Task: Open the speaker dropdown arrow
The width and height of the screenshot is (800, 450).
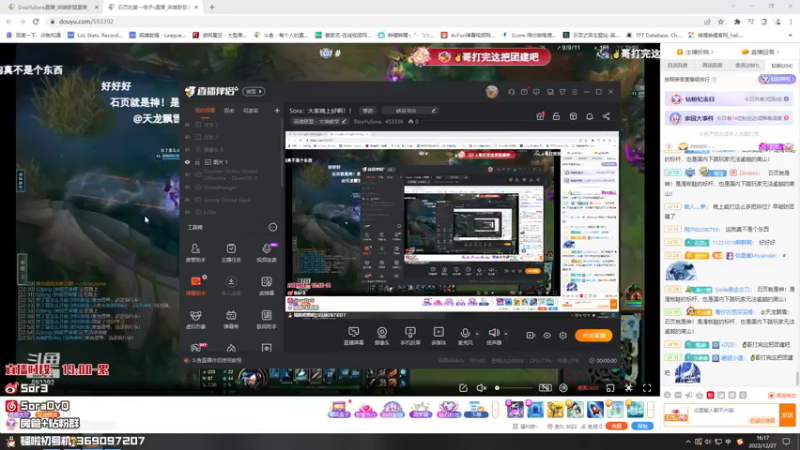Action: [x=506, y=334]
